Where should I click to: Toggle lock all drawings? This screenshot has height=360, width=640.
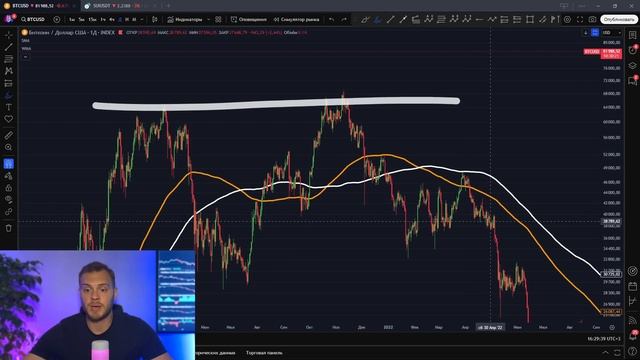point(9,188)
